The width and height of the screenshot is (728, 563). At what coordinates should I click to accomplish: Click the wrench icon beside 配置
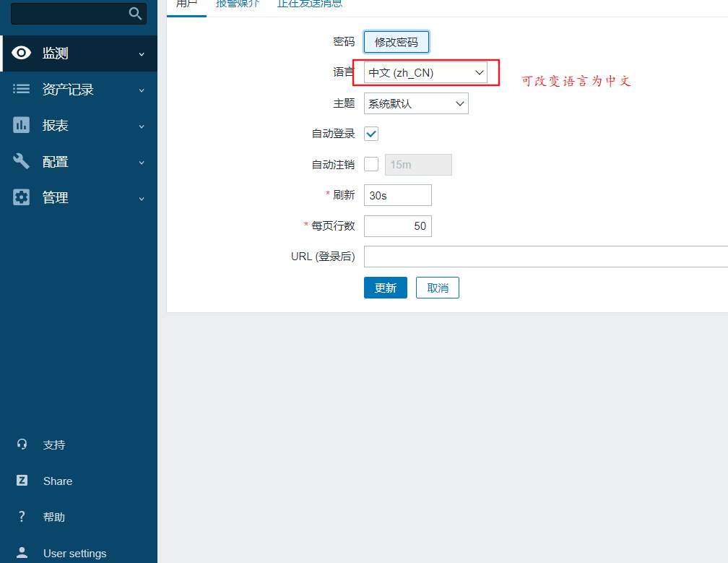tap(21, 161)
